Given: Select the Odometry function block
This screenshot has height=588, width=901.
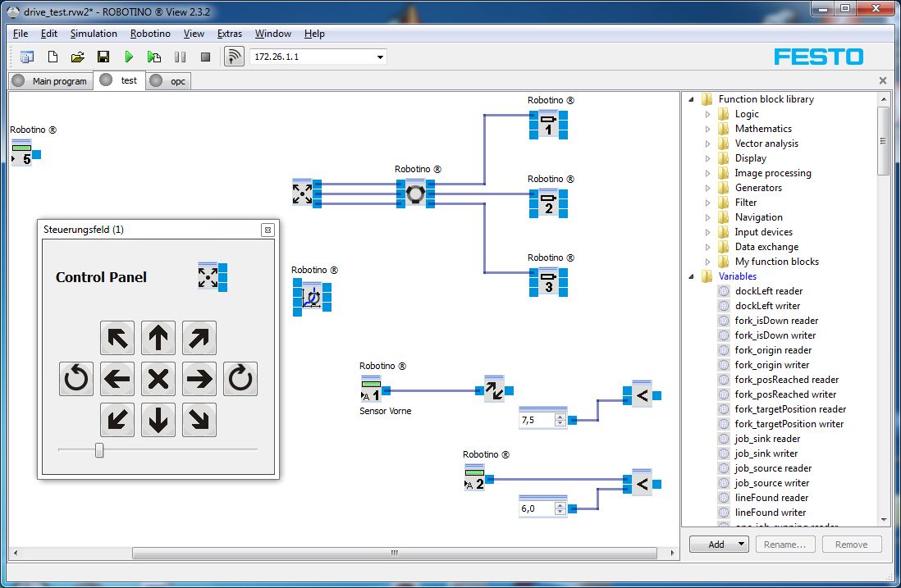Looking at the screenshot, I should [312, 297].
